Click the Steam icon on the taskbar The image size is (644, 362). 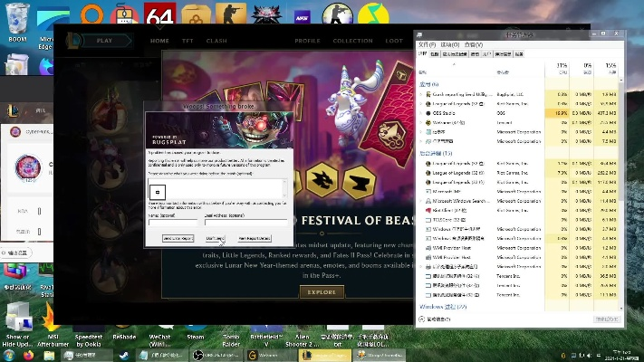pos(123,355)
